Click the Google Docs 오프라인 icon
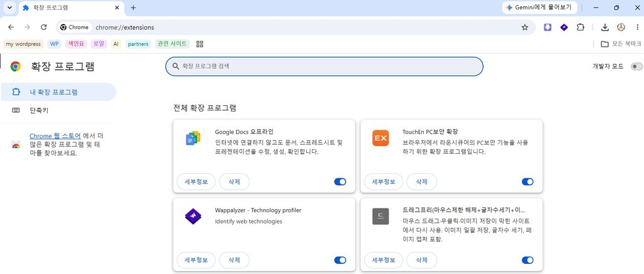The height and width of the screenshot is (274, 644). (193, 138)
